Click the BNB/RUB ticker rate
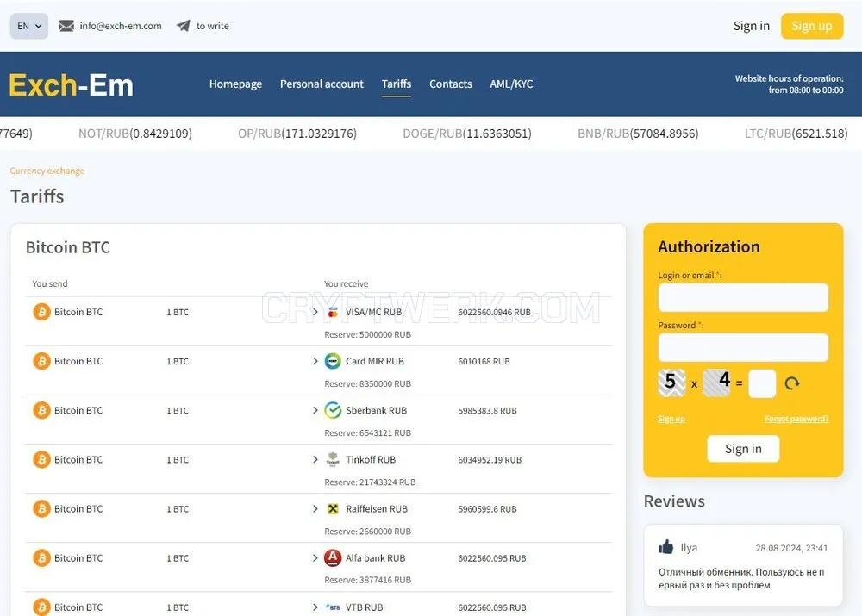862x616 pixels. pyautogui.click(x=638, y=134)
